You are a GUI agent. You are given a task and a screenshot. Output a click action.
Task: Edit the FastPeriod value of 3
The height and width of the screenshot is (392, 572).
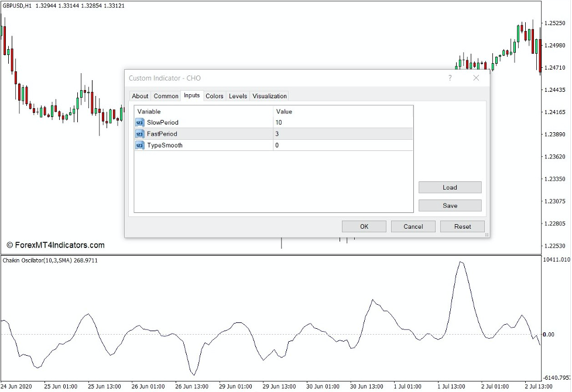[304, 133]
